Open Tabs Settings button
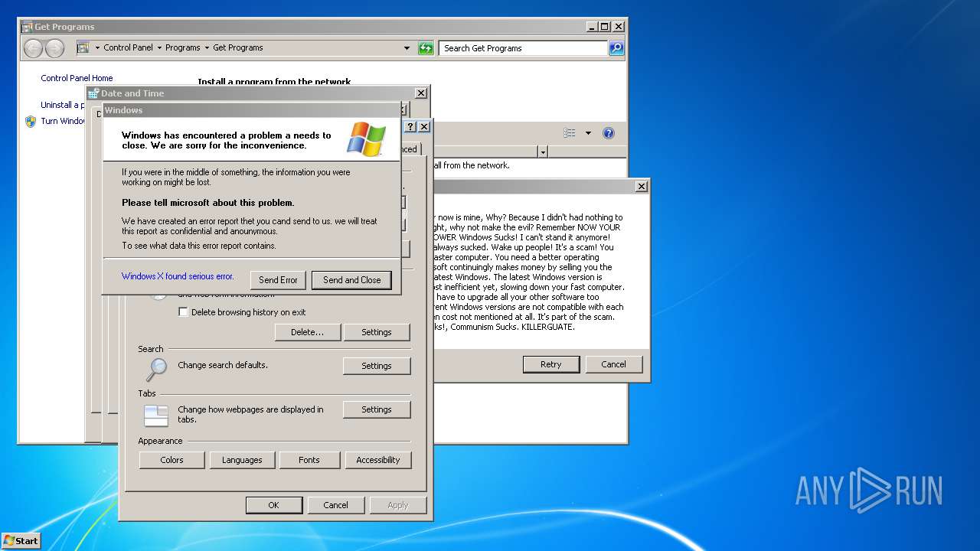 [x=376, y=410]
